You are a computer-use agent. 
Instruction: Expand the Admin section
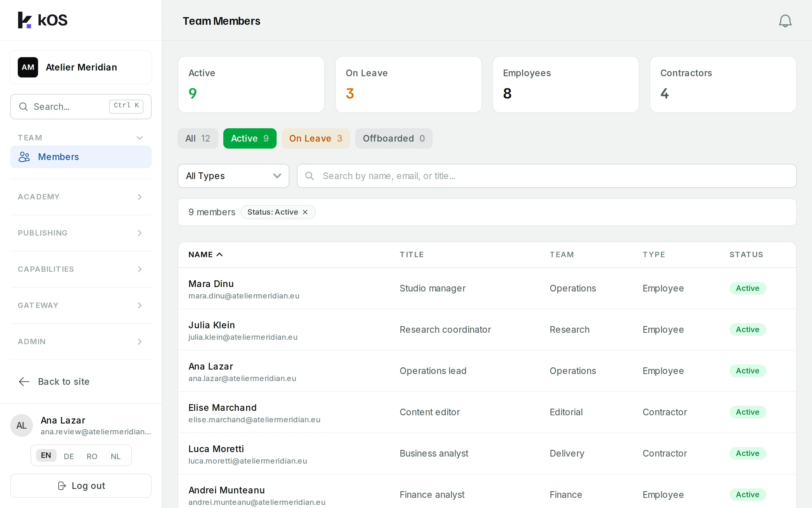tap(81, 342)
